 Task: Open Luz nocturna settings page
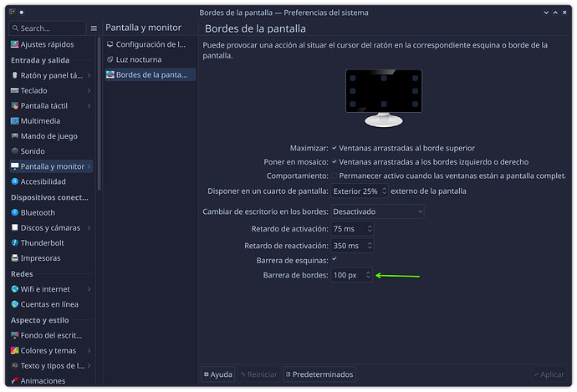pyautogui.click(x=151, y=59)
